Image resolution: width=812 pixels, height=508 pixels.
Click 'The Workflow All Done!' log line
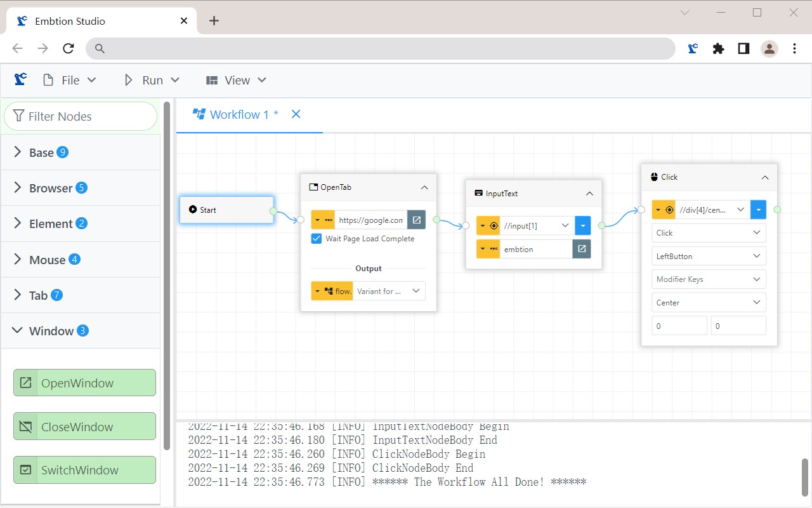coord(387,482)
